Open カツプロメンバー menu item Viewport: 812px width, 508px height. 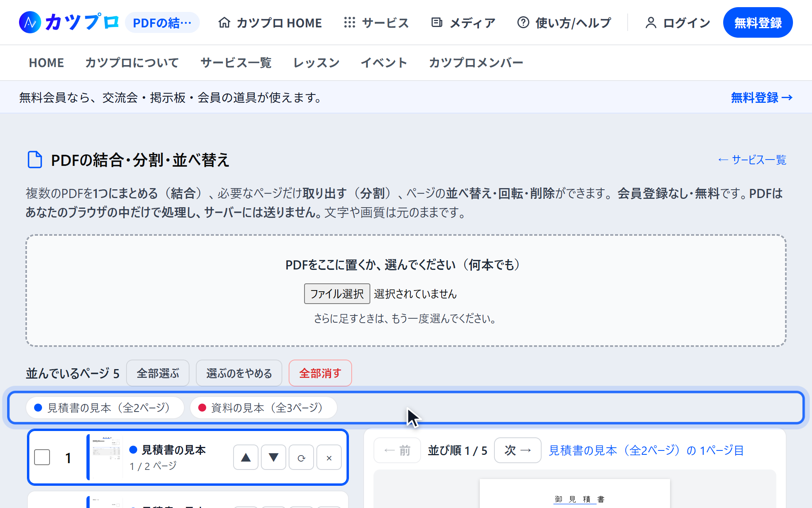(x=476, y=63)
